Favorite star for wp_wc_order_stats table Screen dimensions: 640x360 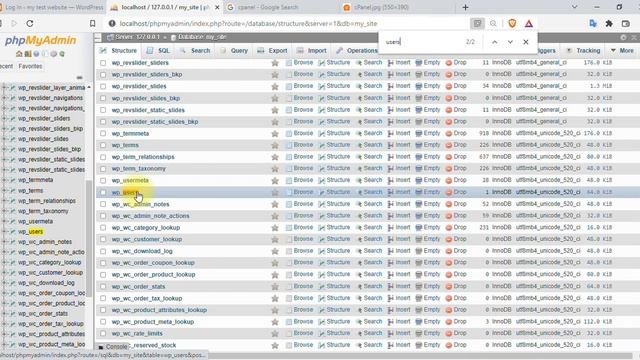[275, 287]
